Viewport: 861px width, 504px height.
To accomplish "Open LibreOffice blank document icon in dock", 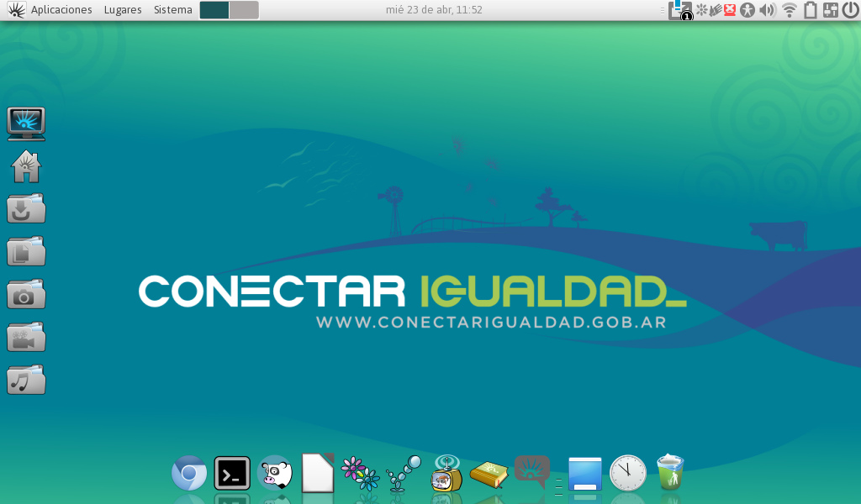I will click(x=318, y=472).
